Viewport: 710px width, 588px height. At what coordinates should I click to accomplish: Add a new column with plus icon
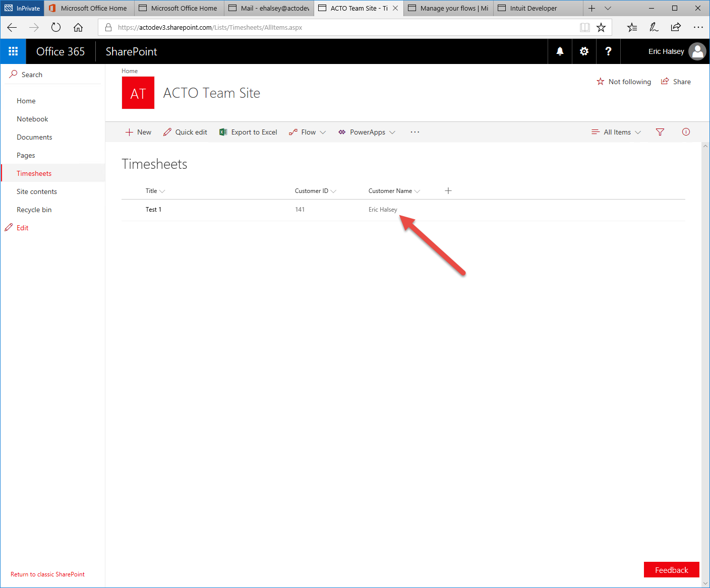tap(448, 191)
